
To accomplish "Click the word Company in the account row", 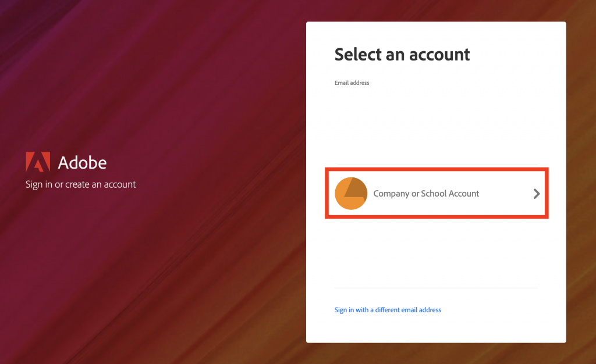I will pos(391,194).
